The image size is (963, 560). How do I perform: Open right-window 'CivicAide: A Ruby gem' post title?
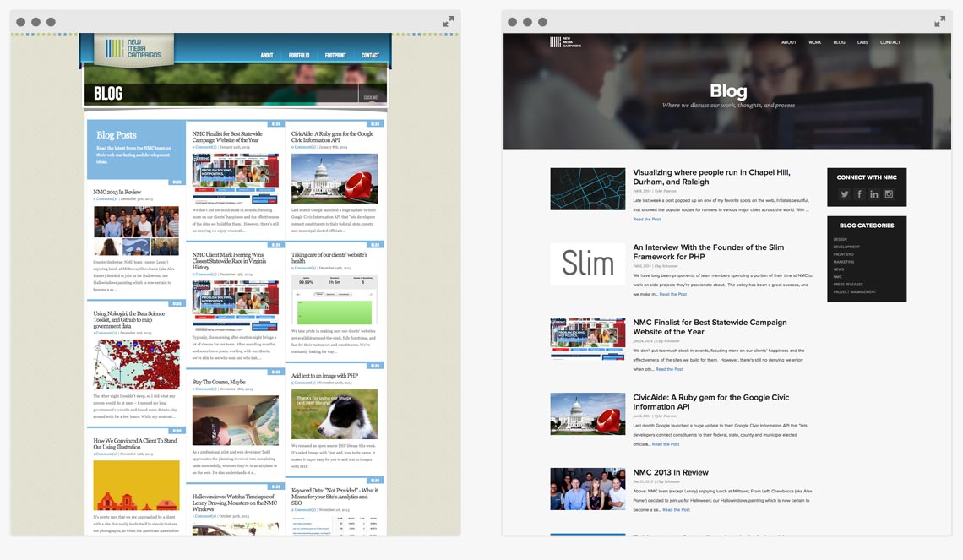(710, 401)
